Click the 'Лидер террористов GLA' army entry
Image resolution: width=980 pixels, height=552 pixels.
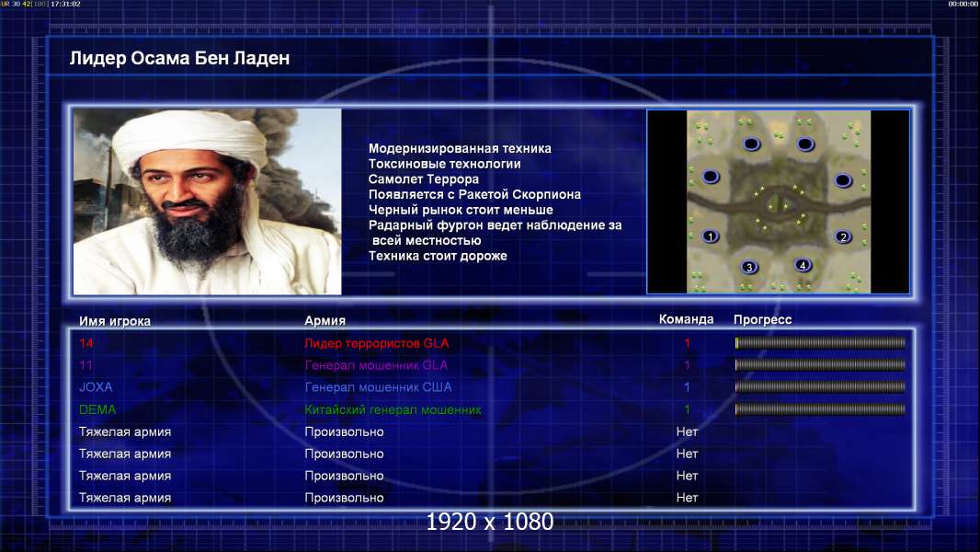[376, 343]
